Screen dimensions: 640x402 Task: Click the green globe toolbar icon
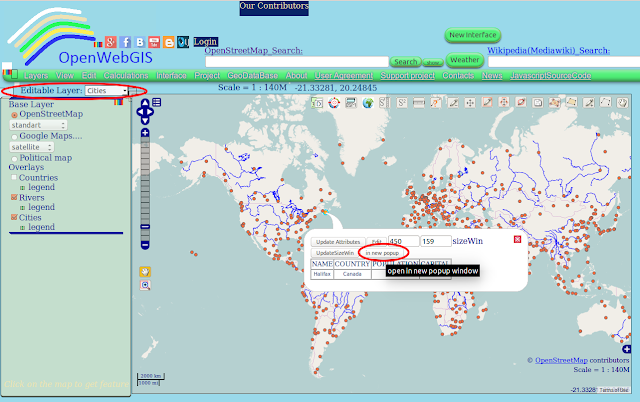[x=368, y=103]
